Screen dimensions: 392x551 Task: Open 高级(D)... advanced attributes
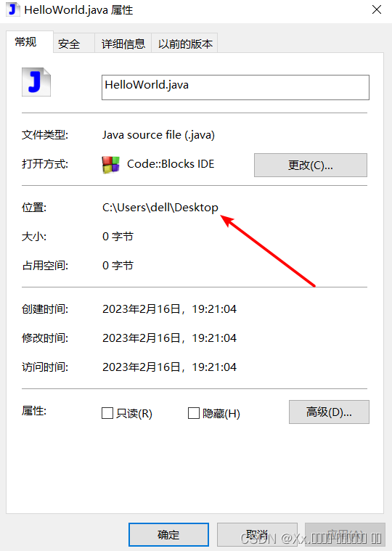point(329,412)
